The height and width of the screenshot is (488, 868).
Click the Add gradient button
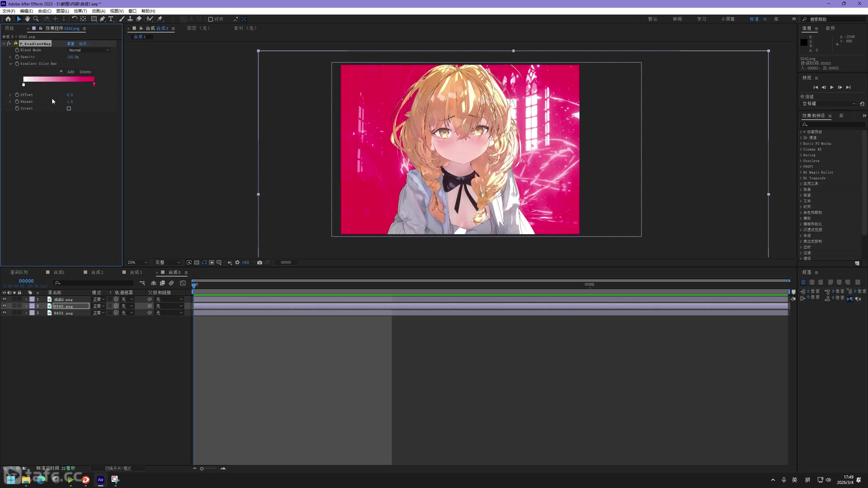pyautogui.click(x=71, y=72)
